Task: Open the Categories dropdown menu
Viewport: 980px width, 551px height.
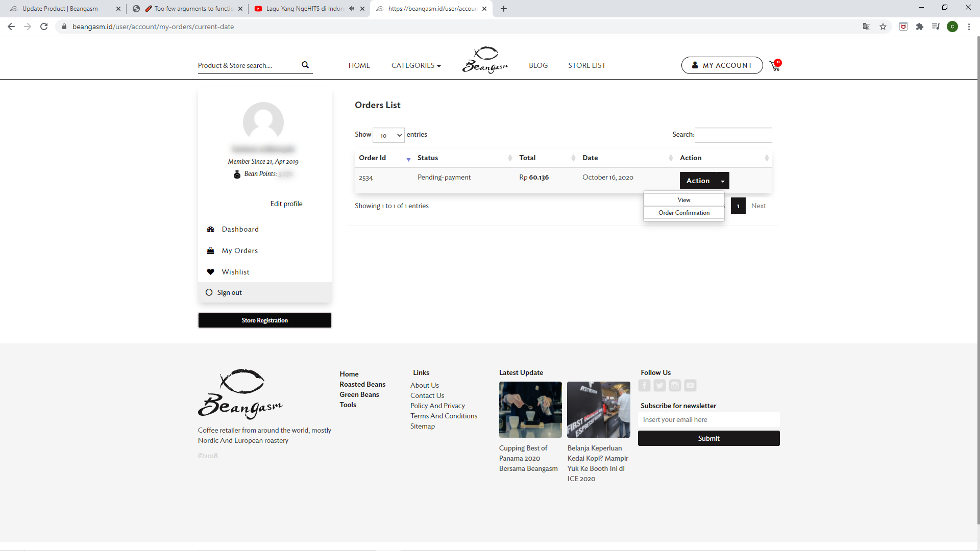Action: [x=415, y=65]
